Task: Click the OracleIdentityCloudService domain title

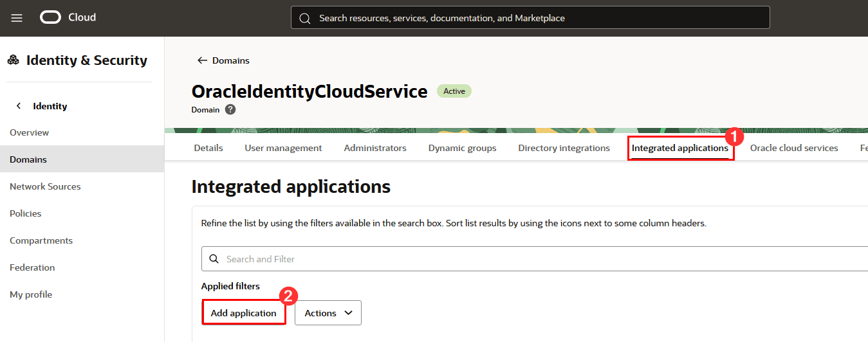Action: pos(309,91)
